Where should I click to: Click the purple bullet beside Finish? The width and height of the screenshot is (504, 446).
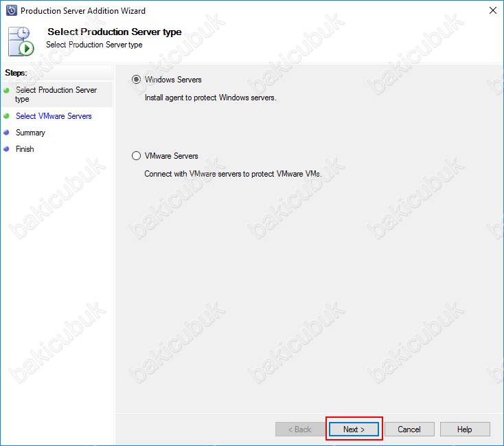click(6, 148)
